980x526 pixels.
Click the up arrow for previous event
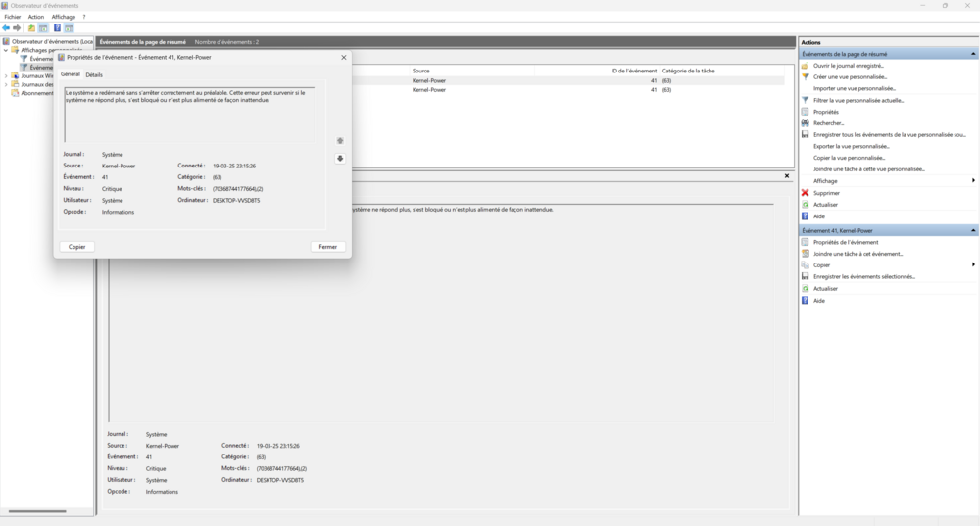click(x=340, y=141)
